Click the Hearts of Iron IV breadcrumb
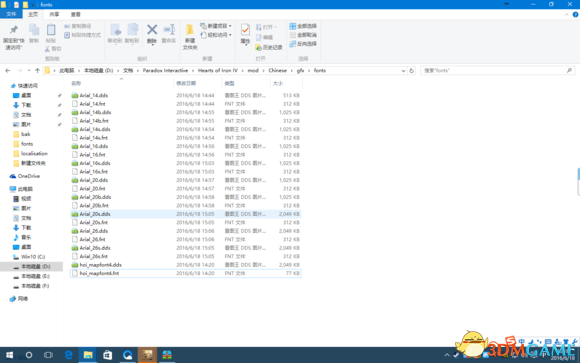The width and height of the screenshot is (580, 363). pyautogui.click(x=218, y=70)
